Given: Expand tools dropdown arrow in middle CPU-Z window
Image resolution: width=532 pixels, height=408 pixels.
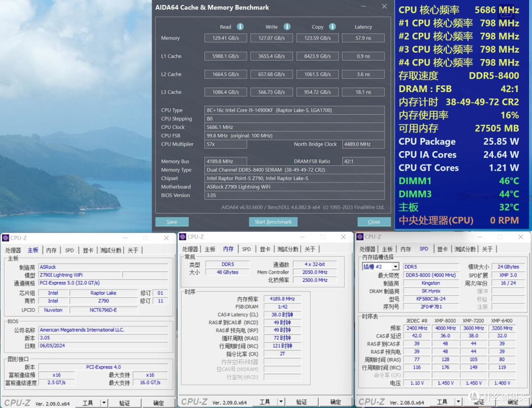Looking at the screenshot, I should coord(281,402).
